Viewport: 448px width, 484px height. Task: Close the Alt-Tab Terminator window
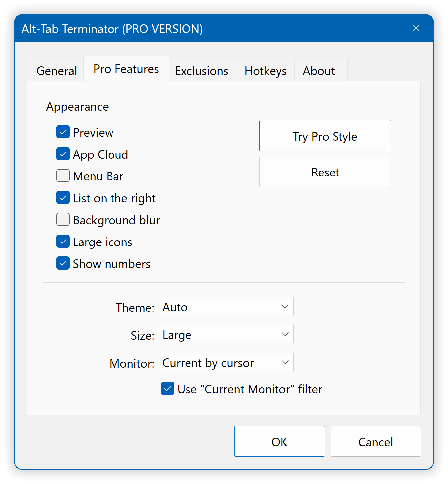(x=416, y=28)
